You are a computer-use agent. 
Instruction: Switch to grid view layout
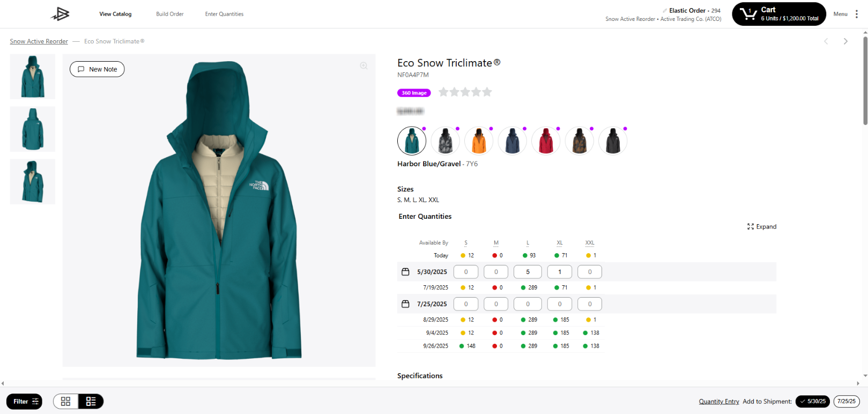(x=66, y=401)
